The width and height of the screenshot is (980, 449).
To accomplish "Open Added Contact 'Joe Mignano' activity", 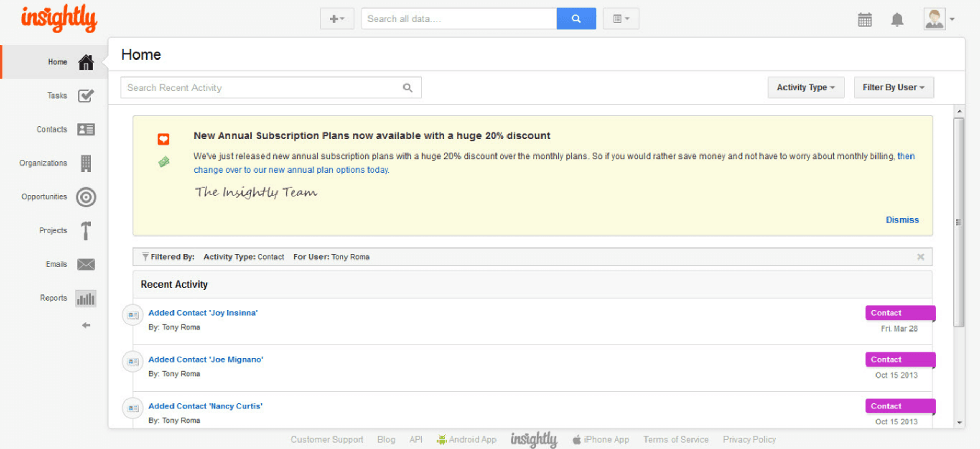I will click(x=206, y=359).
